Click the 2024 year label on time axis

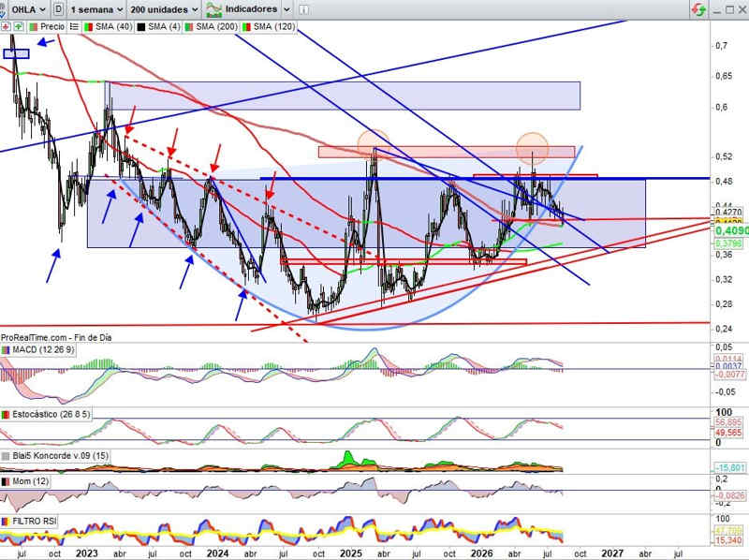(x=217, y=553)
